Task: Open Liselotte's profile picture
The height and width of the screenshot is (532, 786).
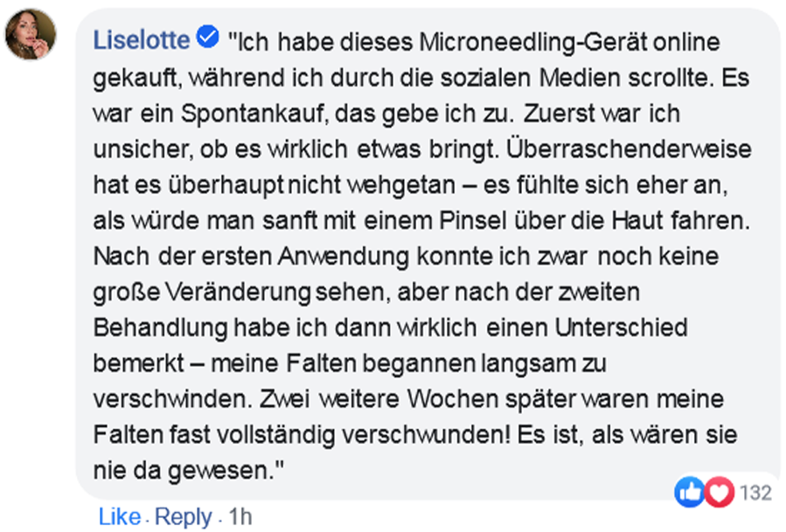Action: [x=31, y=35]
